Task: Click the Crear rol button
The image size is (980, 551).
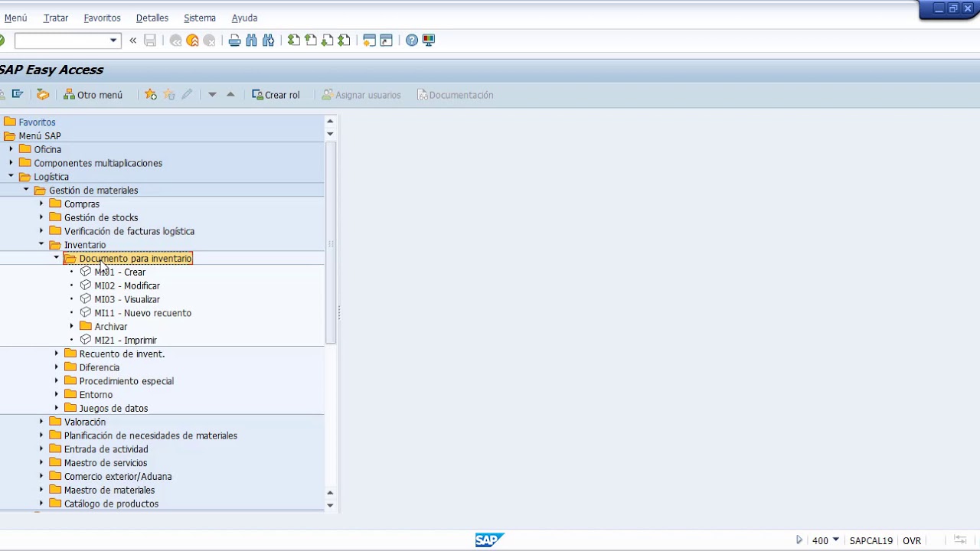Action: (x=276, y=95)
